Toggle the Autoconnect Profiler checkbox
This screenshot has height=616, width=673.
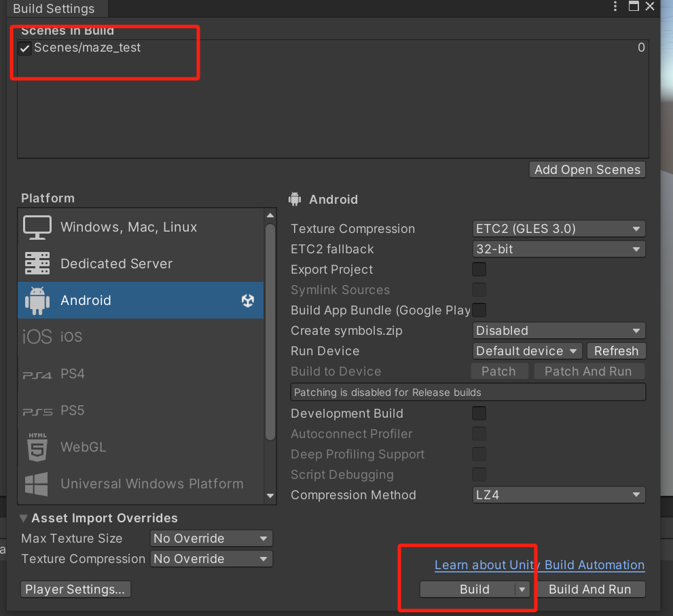(x=479, y=433)
